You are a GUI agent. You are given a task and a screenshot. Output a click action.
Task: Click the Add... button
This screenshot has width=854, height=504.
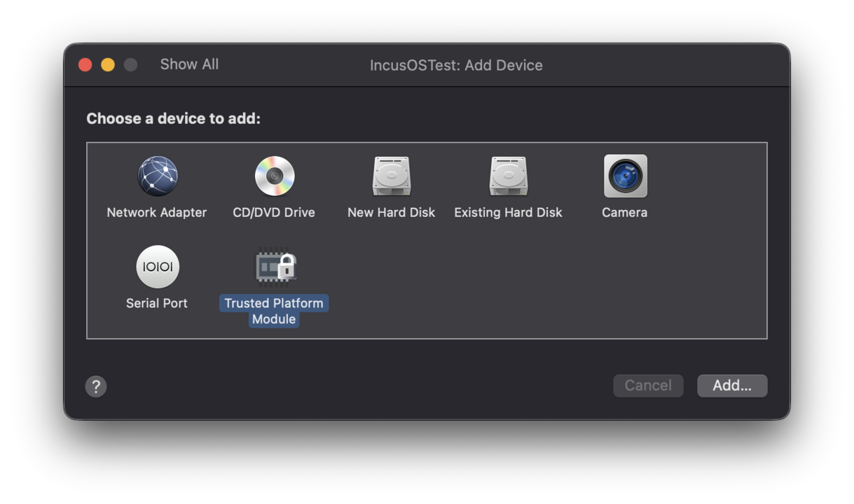pyautogui.click(x=732, y=386)
